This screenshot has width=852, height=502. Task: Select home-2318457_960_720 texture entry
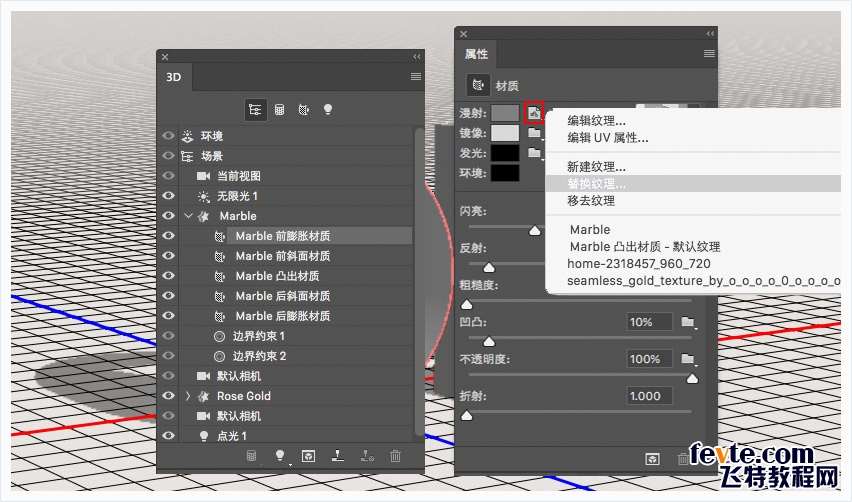point(638,264)
